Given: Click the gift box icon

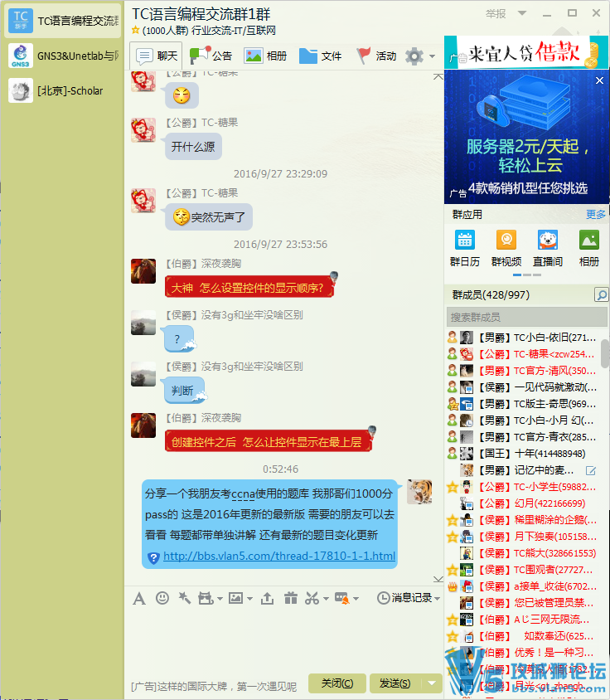Looking at the screenshot, I should click(289, 598).
